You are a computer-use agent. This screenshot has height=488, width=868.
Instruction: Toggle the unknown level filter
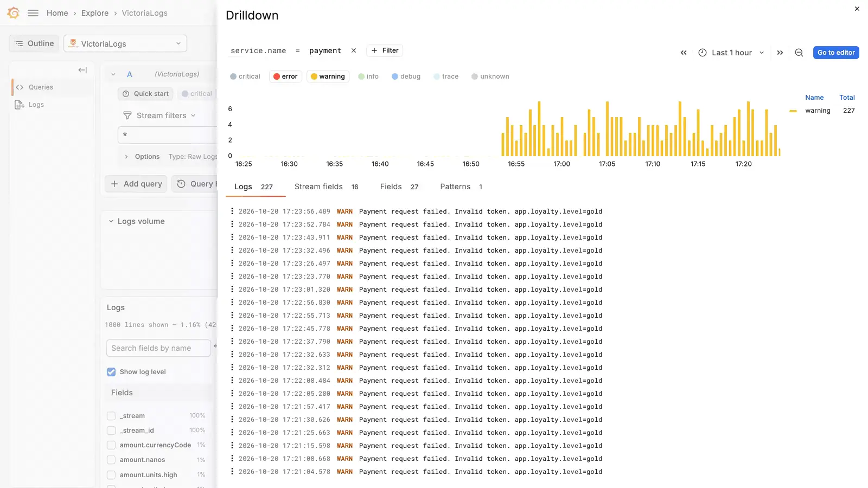point(490,76)
